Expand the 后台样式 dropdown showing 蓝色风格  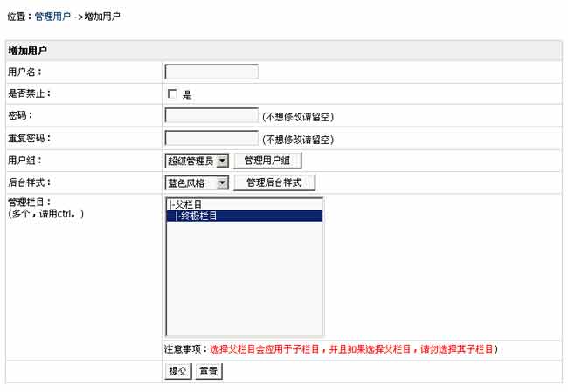(197, 182)
